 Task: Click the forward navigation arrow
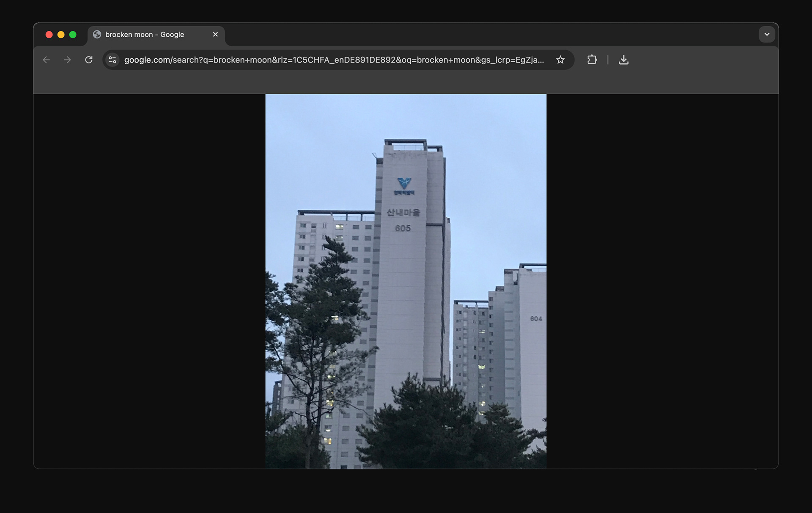tap(67, 60)
